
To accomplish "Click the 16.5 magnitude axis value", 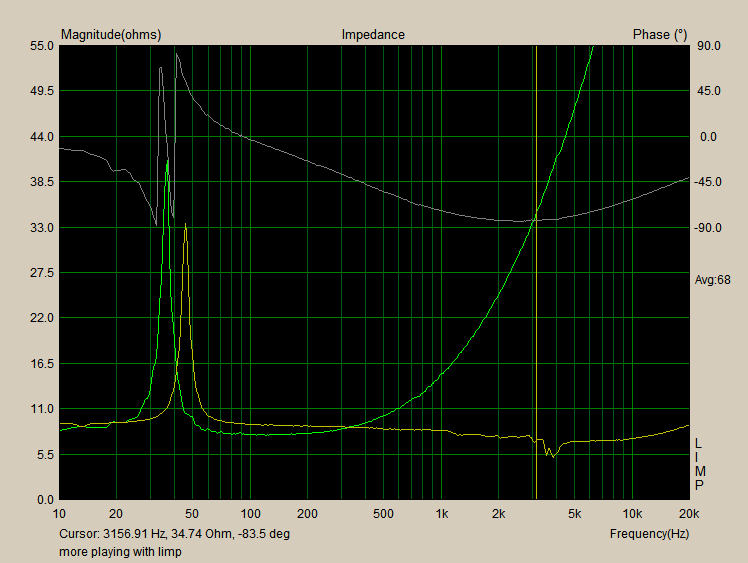I will click(42, 364).
